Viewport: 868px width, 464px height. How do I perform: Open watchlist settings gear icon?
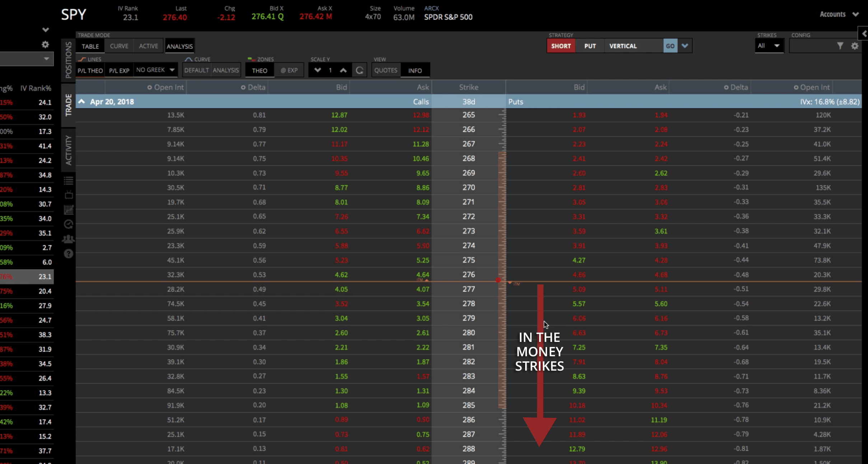45,45
